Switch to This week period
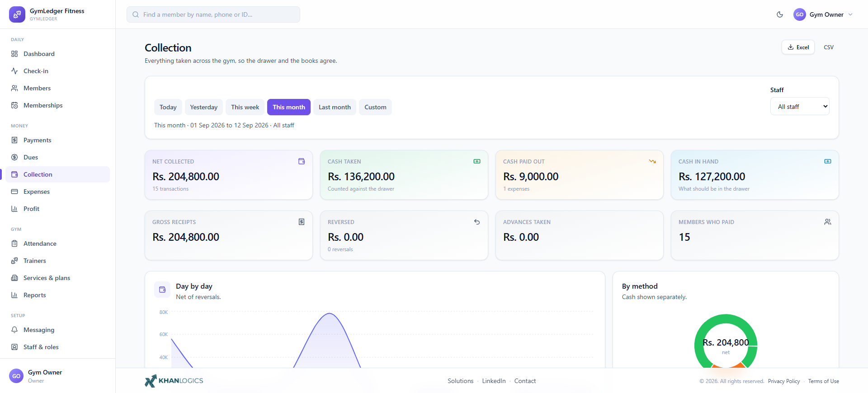868x393 pixels. (x=245, y=107)
